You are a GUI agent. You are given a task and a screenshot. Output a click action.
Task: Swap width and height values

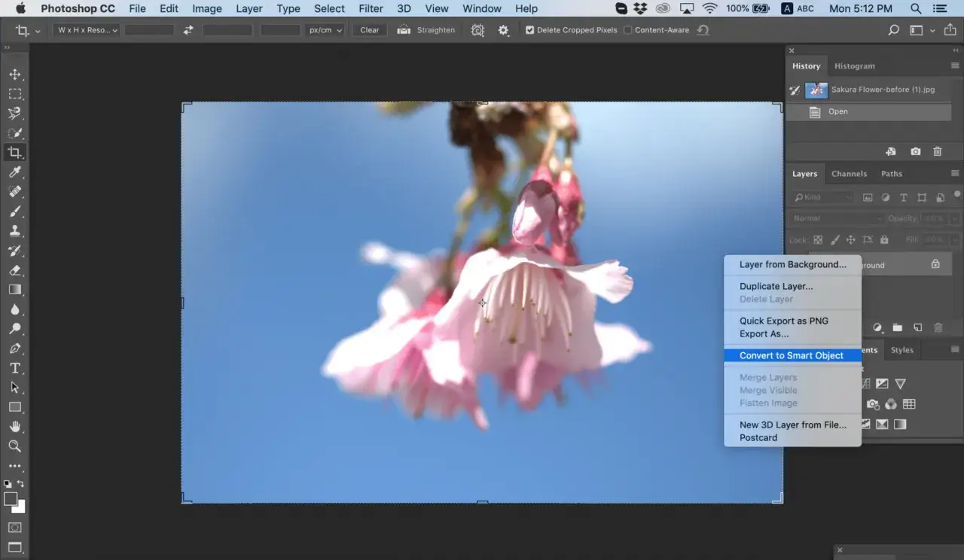pos(188,30)
